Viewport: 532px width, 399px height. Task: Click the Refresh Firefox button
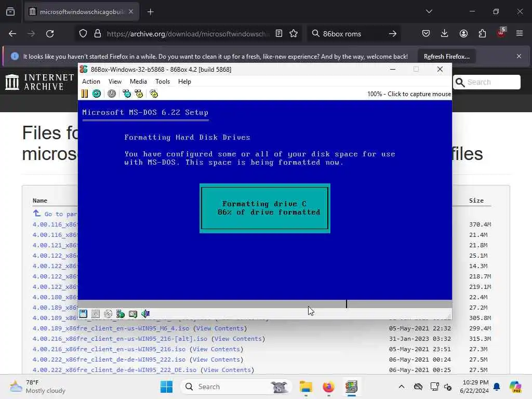click(446, 56)
